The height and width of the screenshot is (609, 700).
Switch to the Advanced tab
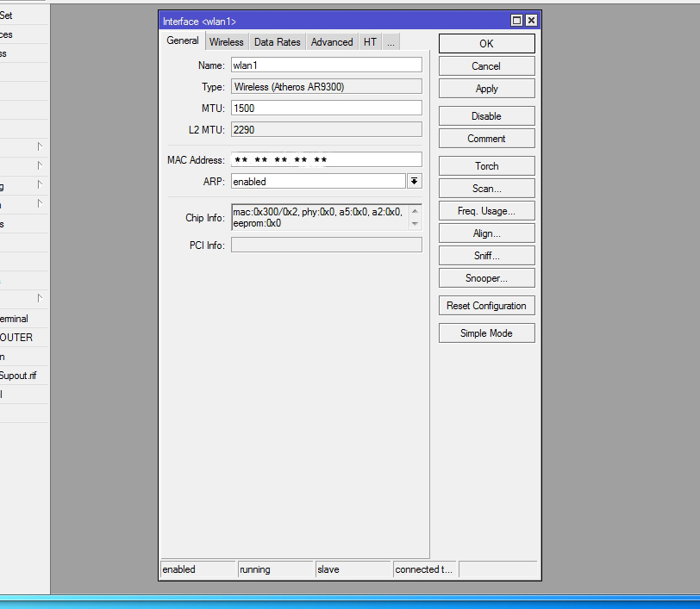(x=332, y=42)
